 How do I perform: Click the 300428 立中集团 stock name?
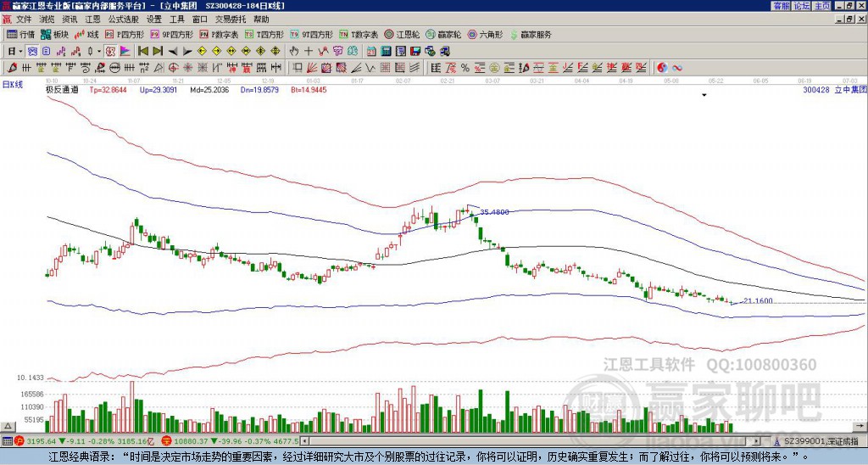[834, 89]
